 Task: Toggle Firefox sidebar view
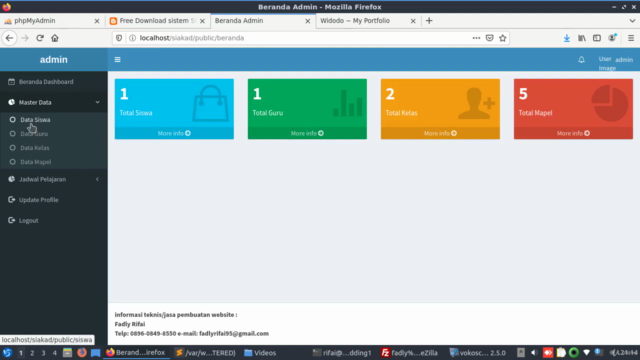point(597,38)
